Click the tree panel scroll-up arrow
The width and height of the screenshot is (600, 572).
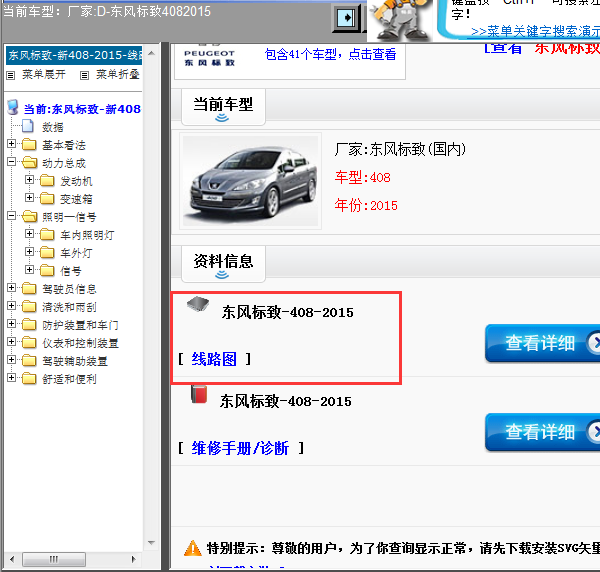point(152,53)
